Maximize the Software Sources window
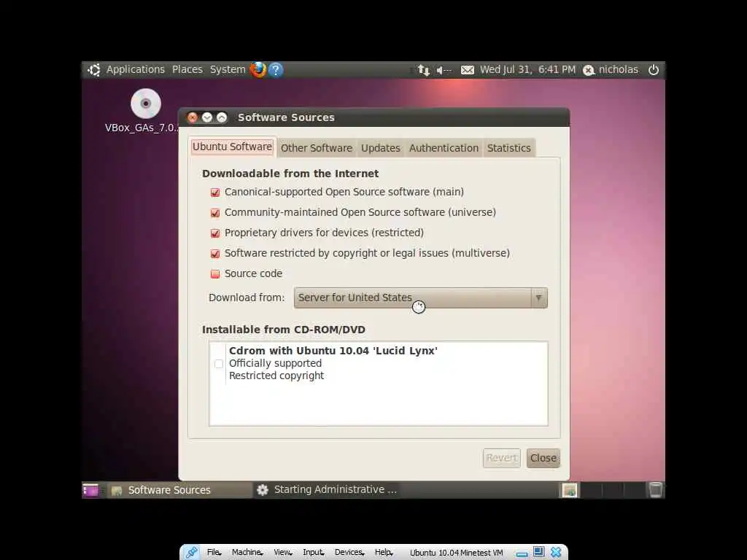 click(x=222, y=117)
